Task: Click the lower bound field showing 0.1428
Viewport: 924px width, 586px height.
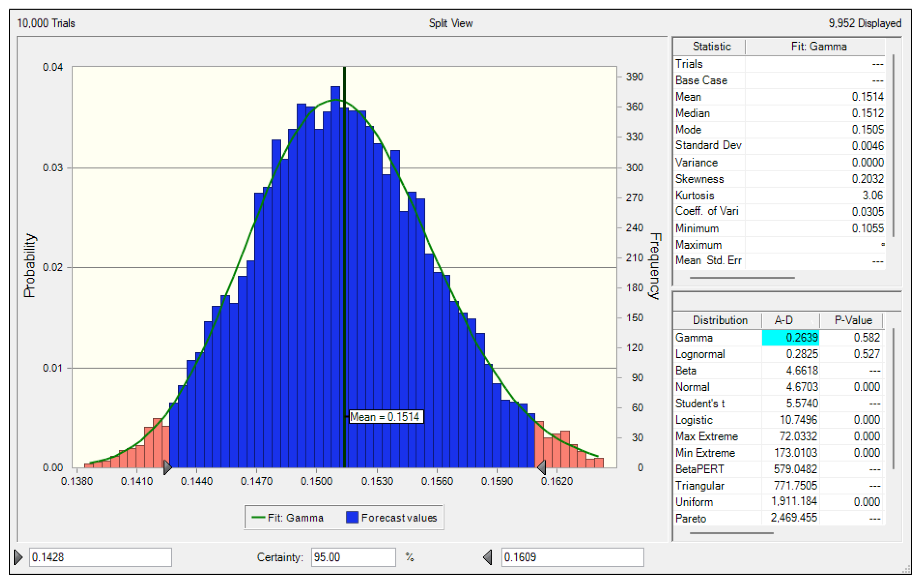Action: pyautogui.click(x=101, y=557)
